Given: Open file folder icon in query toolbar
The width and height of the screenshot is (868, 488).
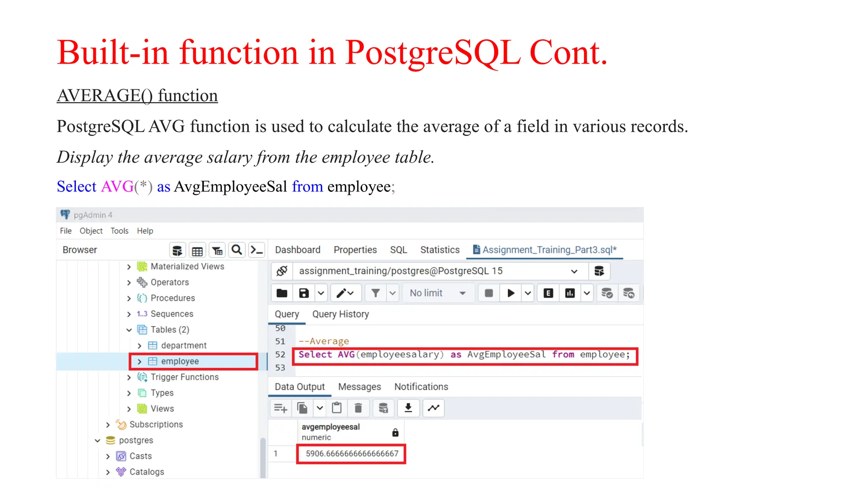Looking at the screenshot, I should [282, 293].
